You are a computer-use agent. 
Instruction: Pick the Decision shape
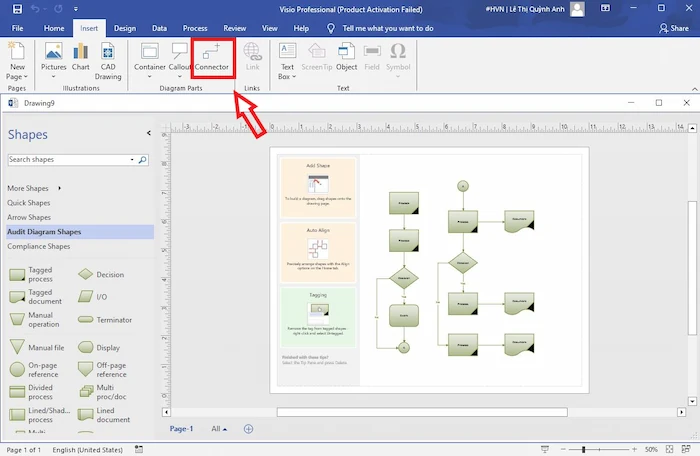click(101, 274)
